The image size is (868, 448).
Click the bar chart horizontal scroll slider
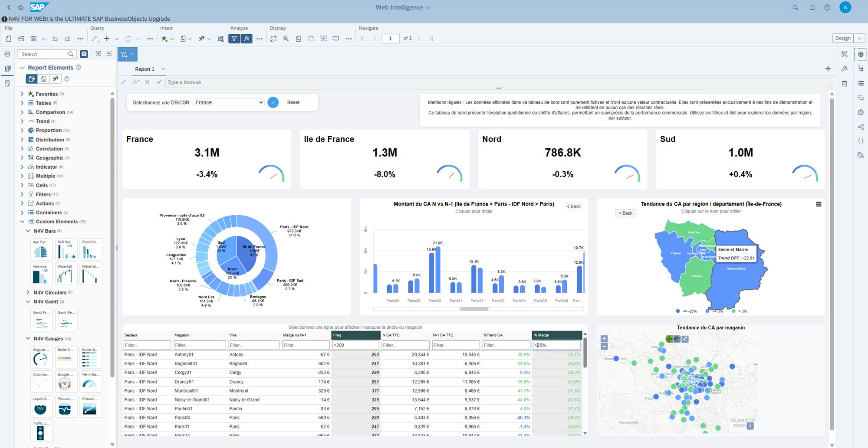coord(474,309)
